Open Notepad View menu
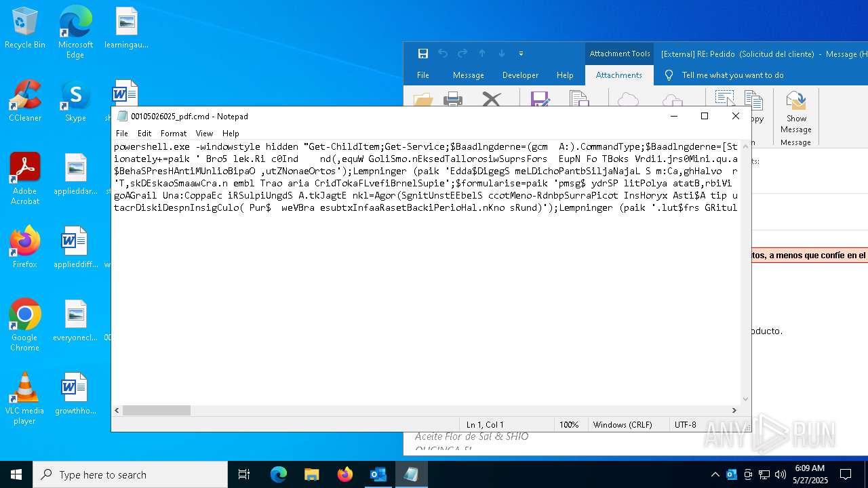This screenshot has width=868, height=488. coord(204,134)
